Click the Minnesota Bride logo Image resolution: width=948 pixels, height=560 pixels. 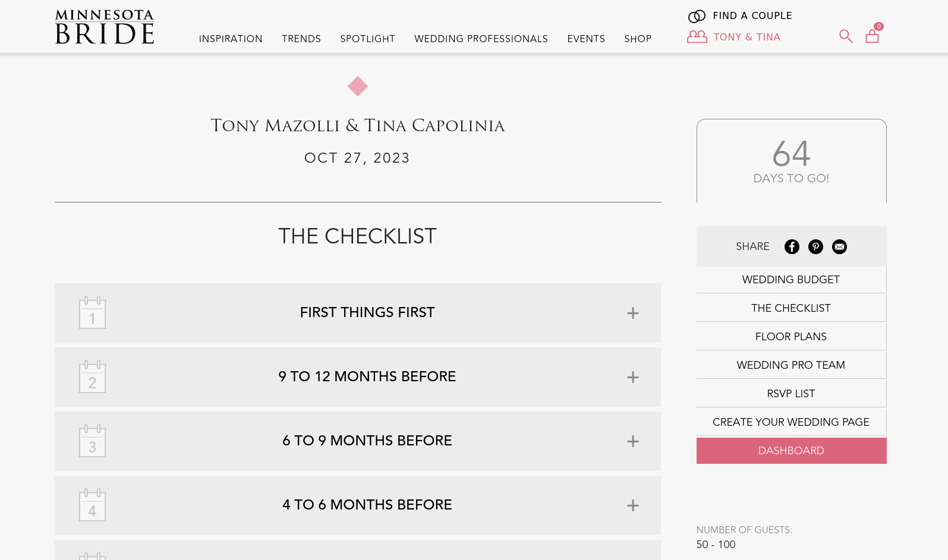click(x=105, y=27)
